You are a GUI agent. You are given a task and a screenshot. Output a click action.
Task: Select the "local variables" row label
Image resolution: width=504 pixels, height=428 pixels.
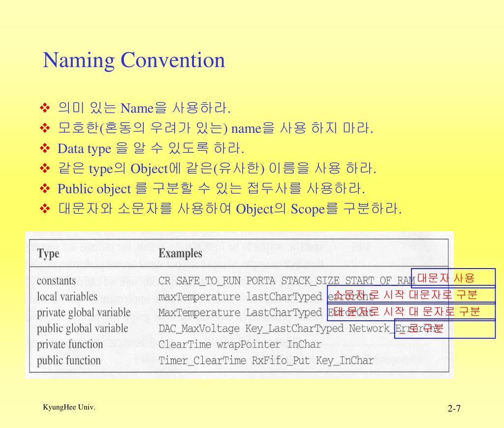pos(67,296)
